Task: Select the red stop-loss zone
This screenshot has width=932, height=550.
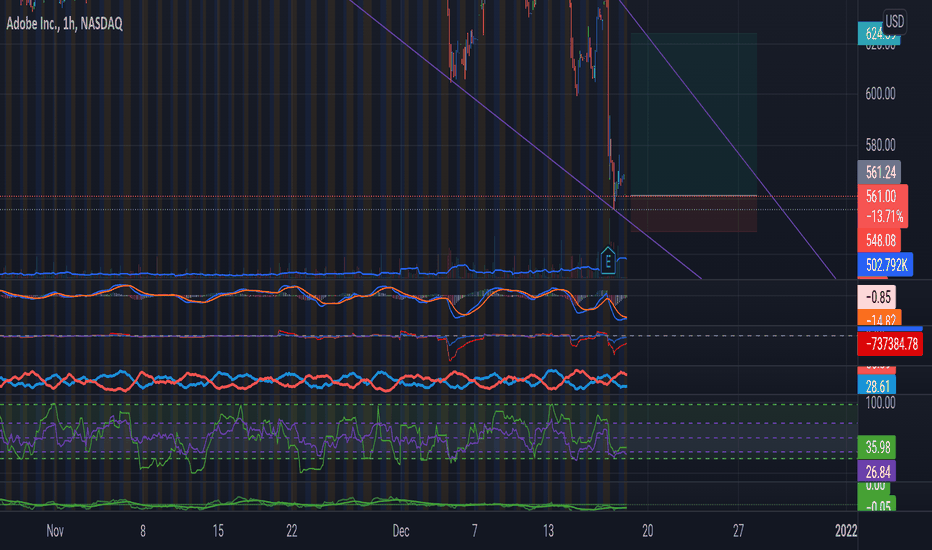Action: [694, 213]
